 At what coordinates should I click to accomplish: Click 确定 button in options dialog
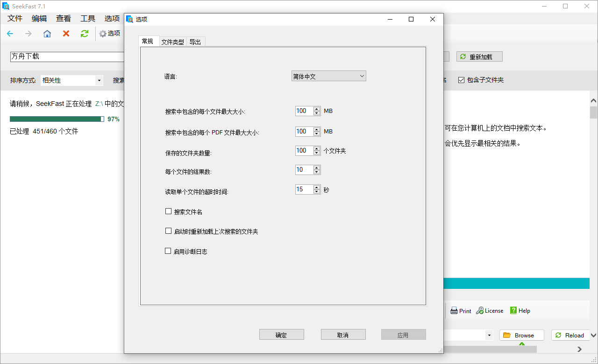pos(282,335)
